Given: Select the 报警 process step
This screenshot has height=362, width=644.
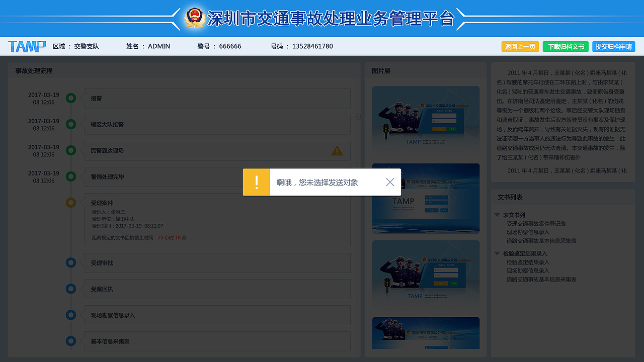Looking at the screenshot, I should coord(217,98).
